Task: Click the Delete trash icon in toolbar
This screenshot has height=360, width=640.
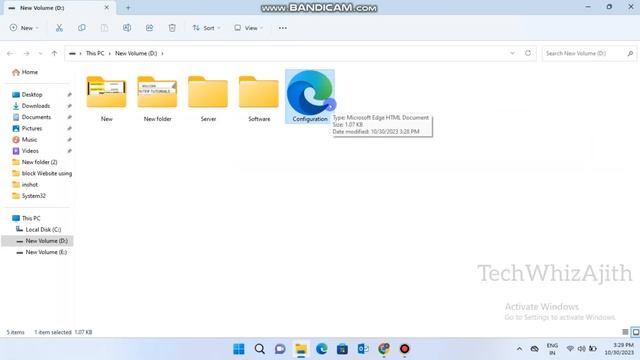Action: 172,28
